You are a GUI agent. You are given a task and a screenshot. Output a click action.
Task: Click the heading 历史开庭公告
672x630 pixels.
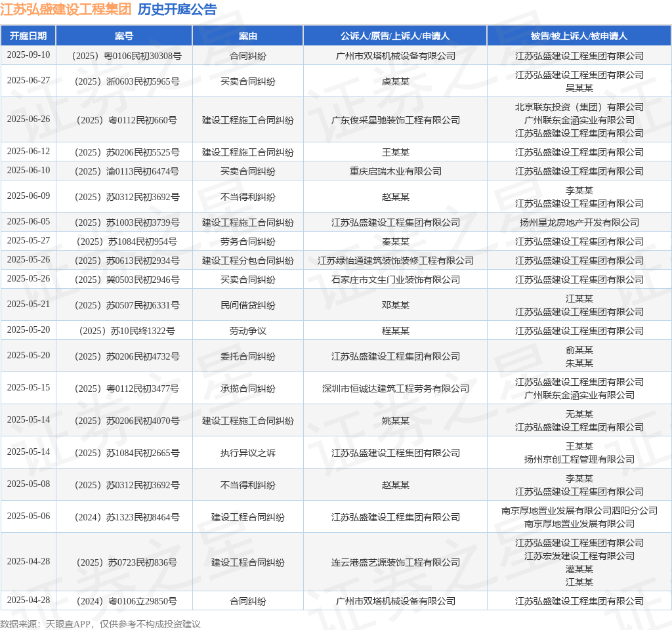coord(177,9)
